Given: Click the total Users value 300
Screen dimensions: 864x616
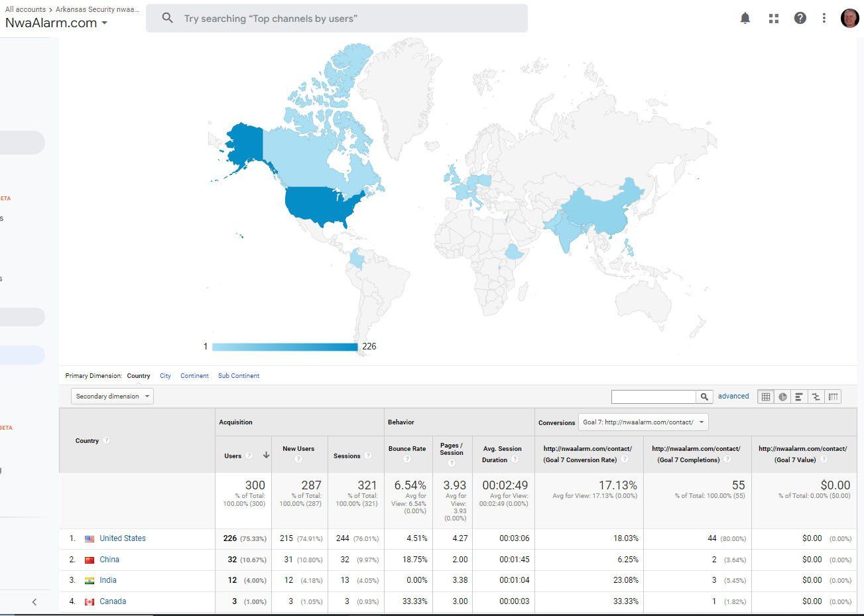Looking at the screenshot, I should tap(255, 485).
